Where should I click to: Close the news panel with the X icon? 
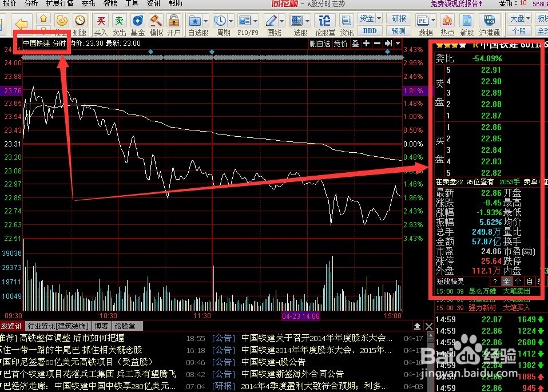(x=429, y=326)
